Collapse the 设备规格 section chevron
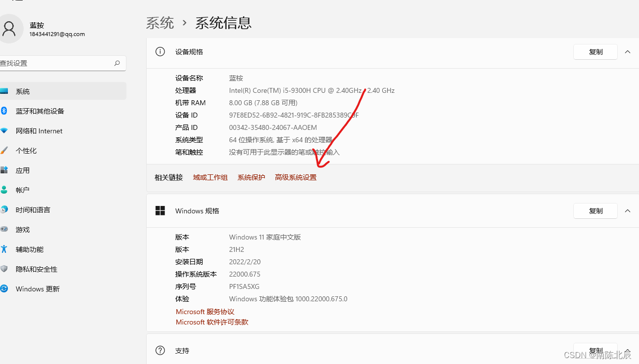Image resolution: width=639 pixels, height=364 pixels. point(628,52)
